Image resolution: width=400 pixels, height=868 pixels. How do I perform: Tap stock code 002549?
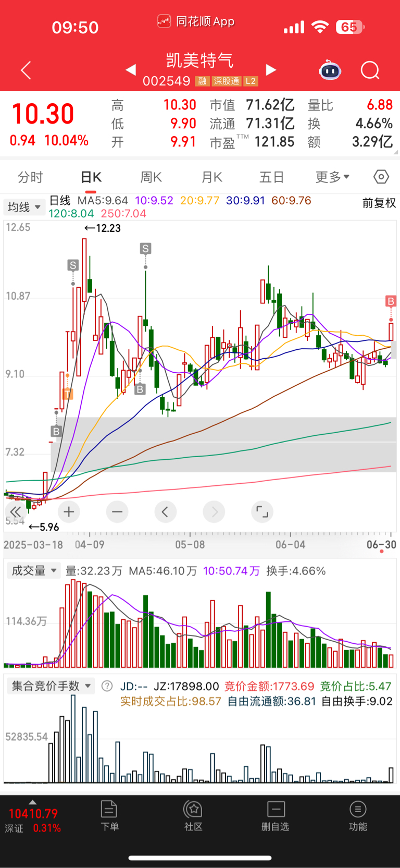coord(167,81)
